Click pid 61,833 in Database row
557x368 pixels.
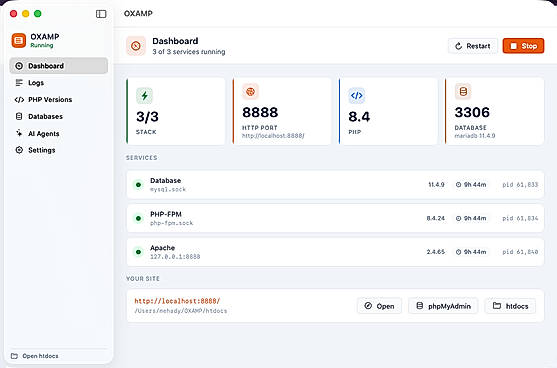(520, 185)
